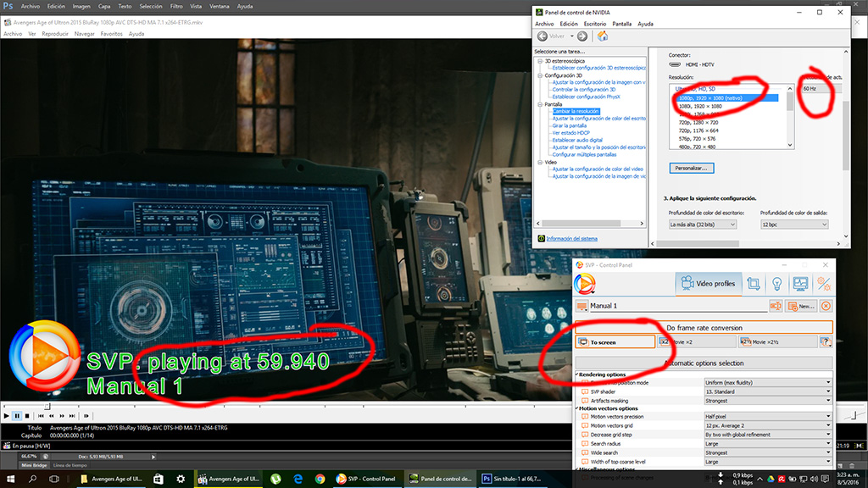Click the NVIDIA home icon in toolbar

pyautogui.click(x=602, y=36)
